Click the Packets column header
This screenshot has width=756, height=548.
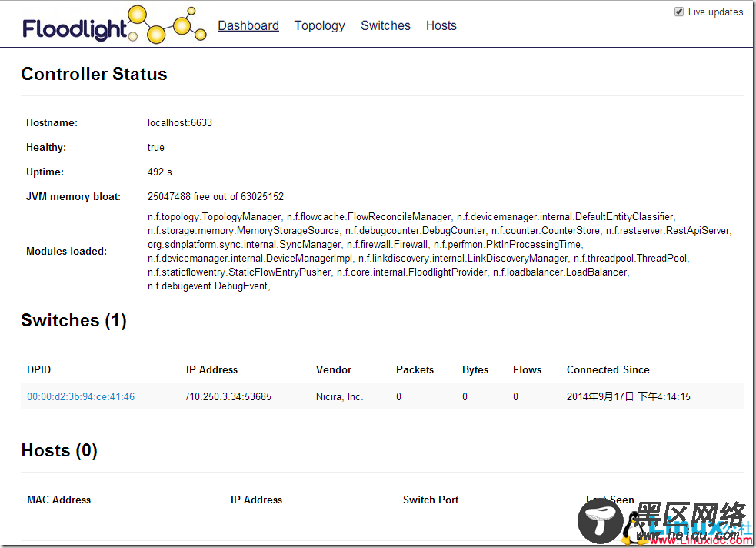[415, 369]
